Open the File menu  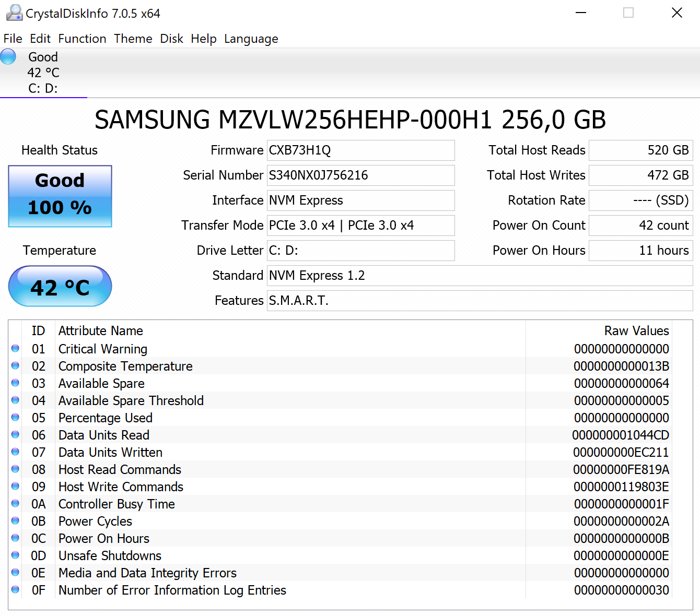pos(13,39)
